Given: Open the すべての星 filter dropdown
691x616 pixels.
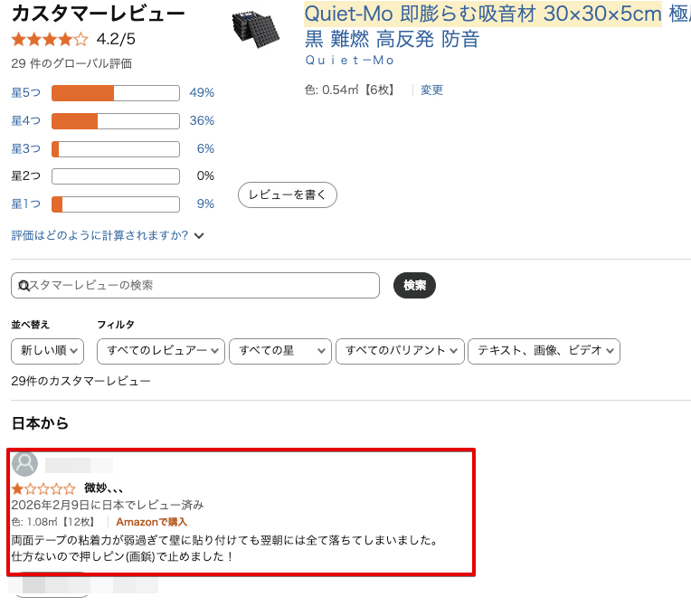Looking at the screenshot, I should click(280, 351).
